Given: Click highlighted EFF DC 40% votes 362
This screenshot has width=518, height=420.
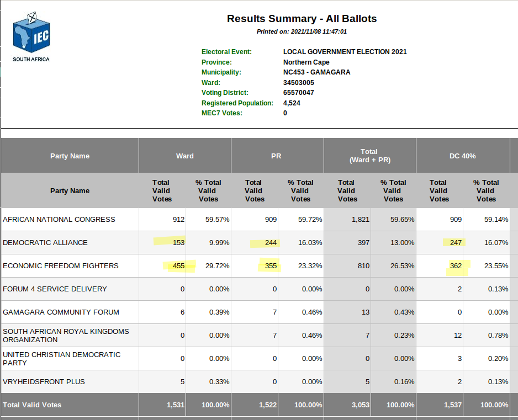Looking at the screenshot, I should (x=456, y=265).
